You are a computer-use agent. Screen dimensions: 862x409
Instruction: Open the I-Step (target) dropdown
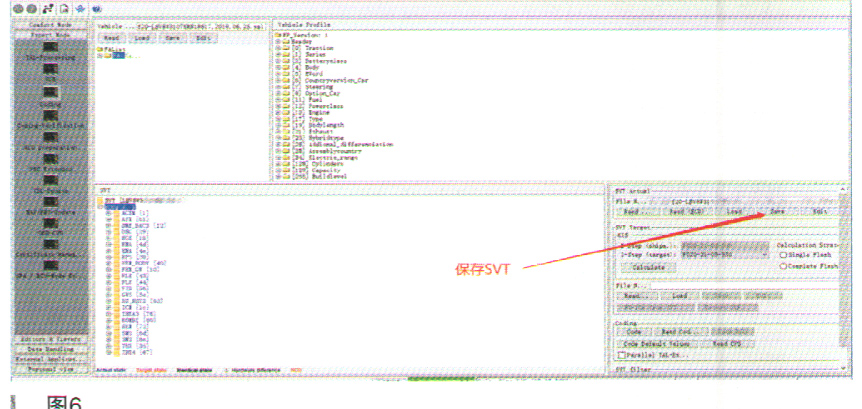point(726,255)
